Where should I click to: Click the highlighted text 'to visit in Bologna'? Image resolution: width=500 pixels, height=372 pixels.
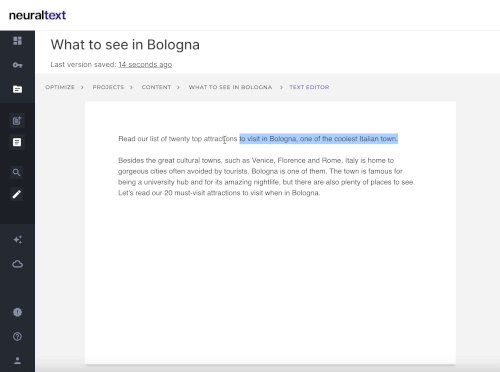pyautogui.click(x=268, y=139)
